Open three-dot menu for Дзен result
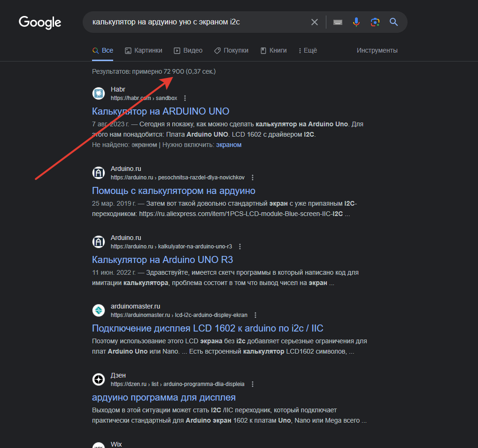478x448 pixels. (253, 384)
